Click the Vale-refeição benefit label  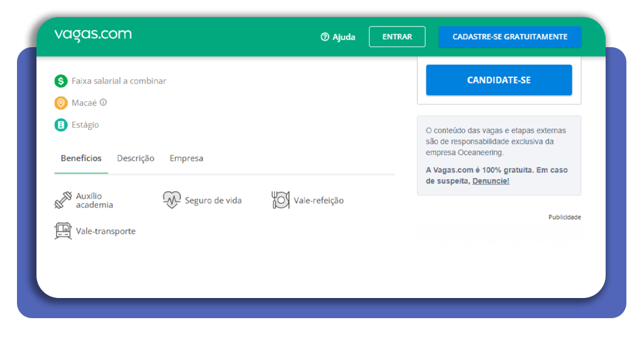[318, 201]
